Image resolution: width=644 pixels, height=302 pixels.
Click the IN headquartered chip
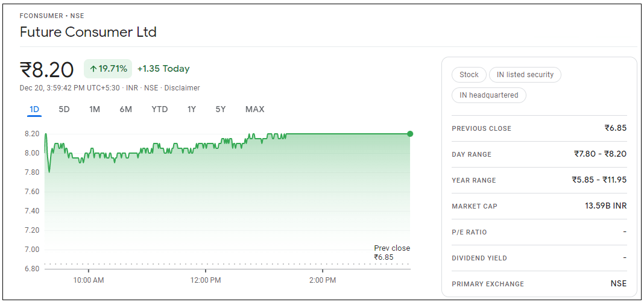(x=488, y=95)
